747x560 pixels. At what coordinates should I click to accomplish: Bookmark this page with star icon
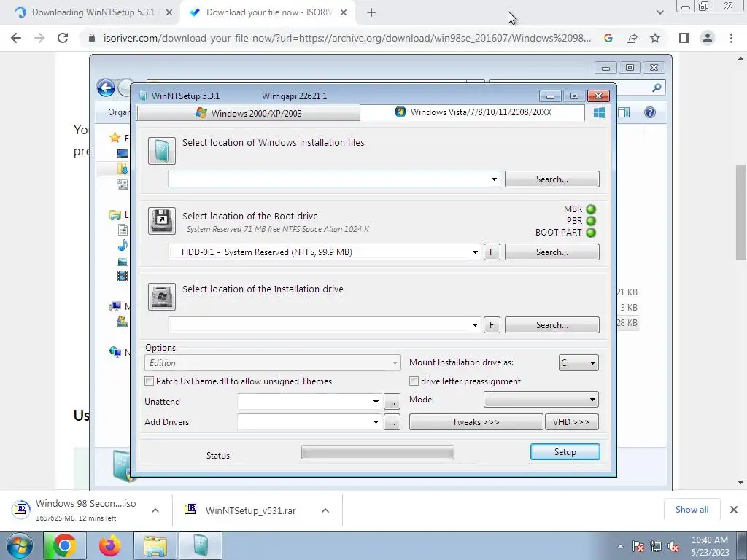(655, 38)
